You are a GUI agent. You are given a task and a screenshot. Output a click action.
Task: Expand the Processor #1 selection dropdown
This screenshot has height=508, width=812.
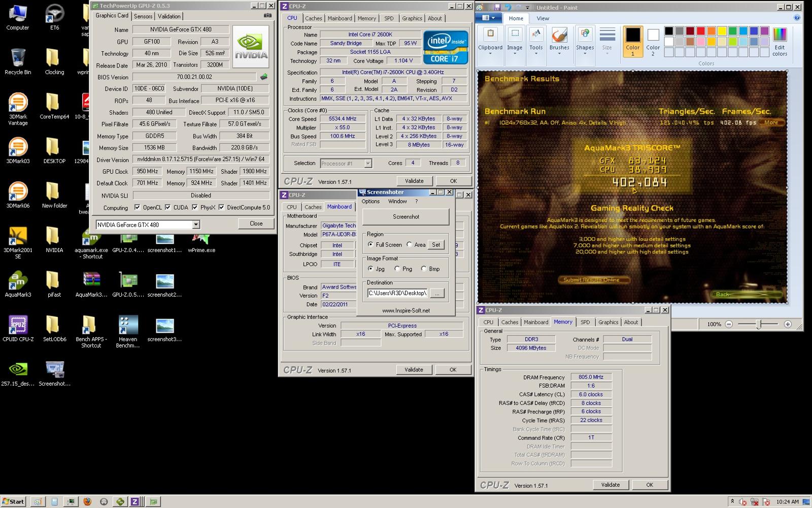click(x=368, y=164)
